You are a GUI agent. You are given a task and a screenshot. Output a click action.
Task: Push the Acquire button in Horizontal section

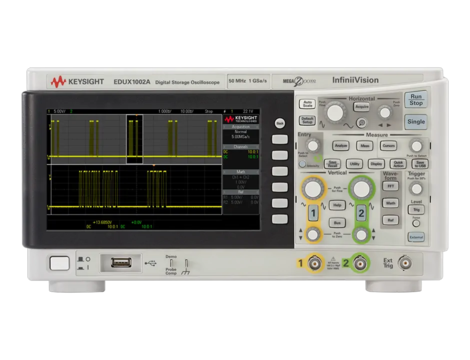[361, 107]
